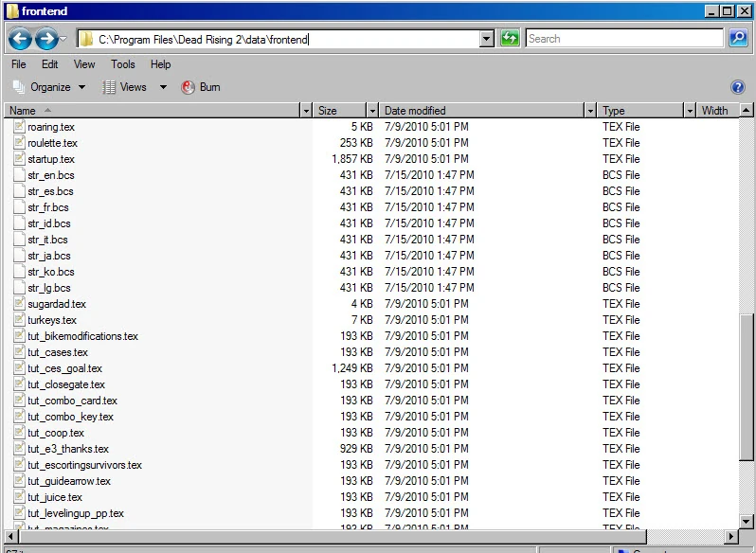This screenshot has width=756, height=553.
Task: Click the Burn toolbar button
Action: 201,87
